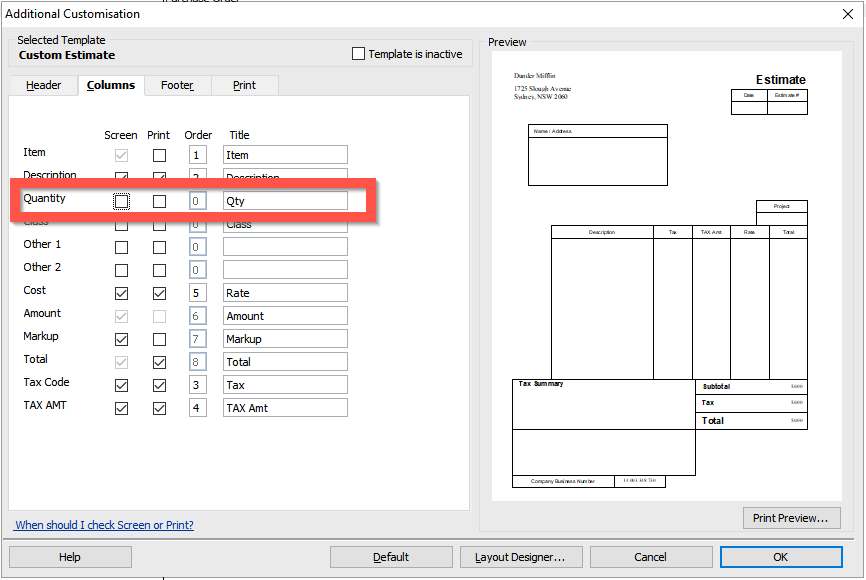Check Other 2 Print checkbox
Screen dimensions: 866x580
(159, 270)
